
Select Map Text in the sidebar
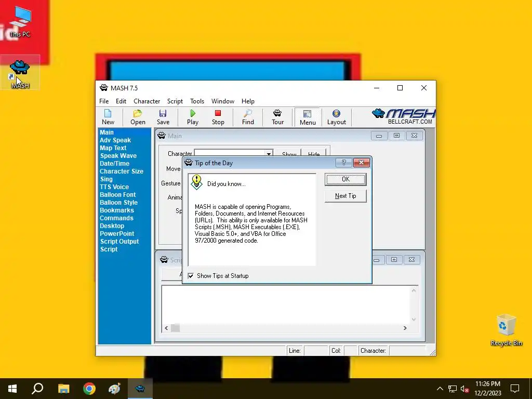(x=113, y=148)
